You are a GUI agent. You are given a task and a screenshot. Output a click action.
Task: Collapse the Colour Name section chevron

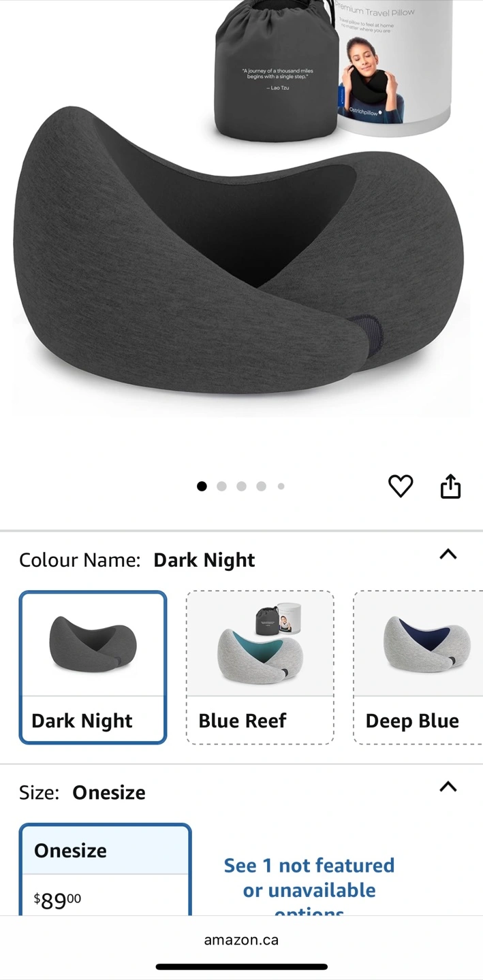(x=448, y=554)
